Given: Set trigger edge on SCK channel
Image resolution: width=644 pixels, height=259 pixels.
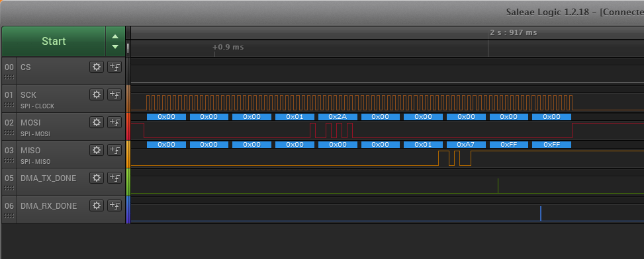Looking at the screenshot, I should coord(115,94).
